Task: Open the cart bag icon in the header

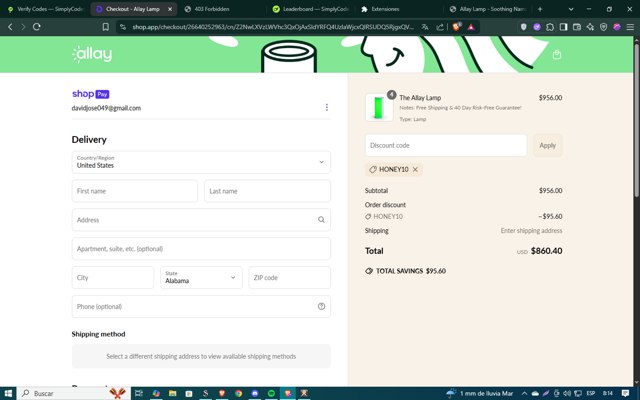Action: (557, 55)
